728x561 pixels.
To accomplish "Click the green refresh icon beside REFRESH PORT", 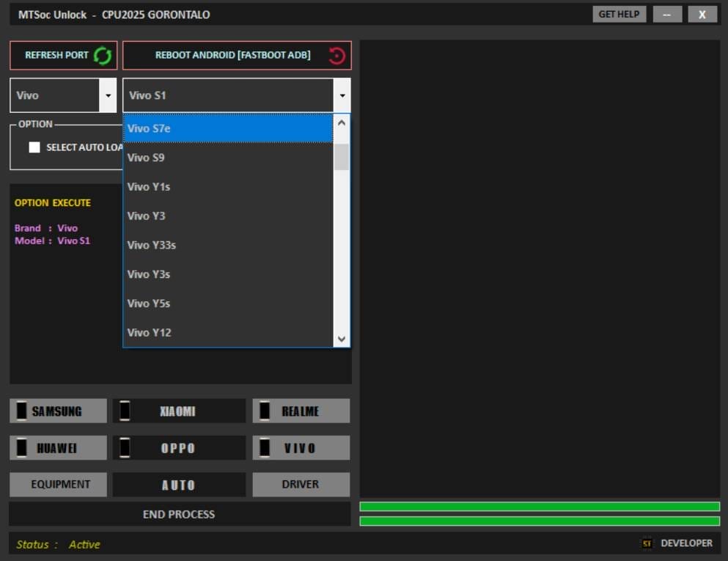I will tap(103, 55).
